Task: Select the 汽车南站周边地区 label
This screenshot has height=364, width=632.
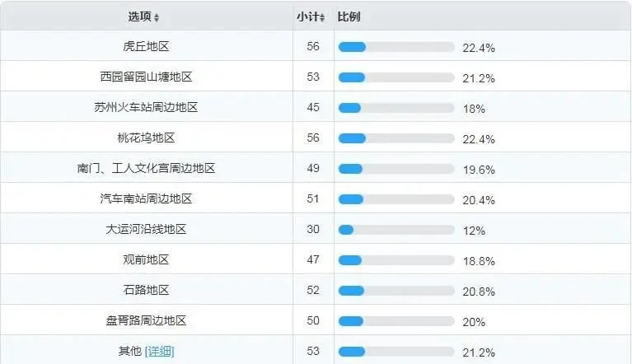Action: click(x=146, y=198)
